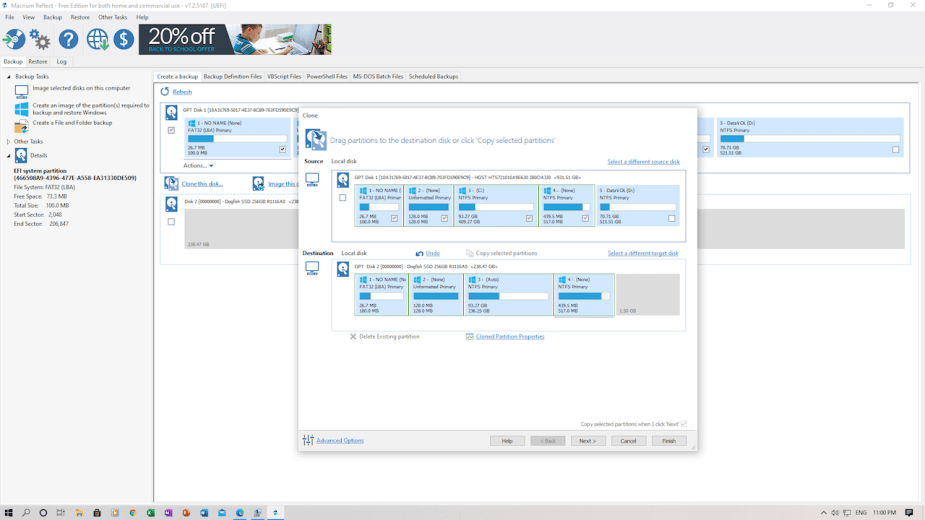Open settings via the gears toolbar icon
This screenshot has width=925, height=520.
click(x=40, y=39)
